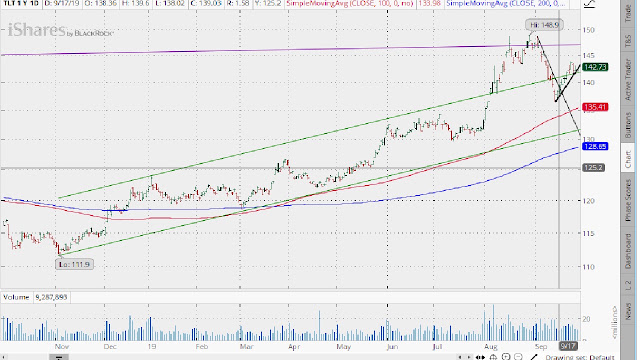This screenshot has width=640, height=360.
Task: Click the TLT 1 Y 1D chart label
Action: click(21, 3)
